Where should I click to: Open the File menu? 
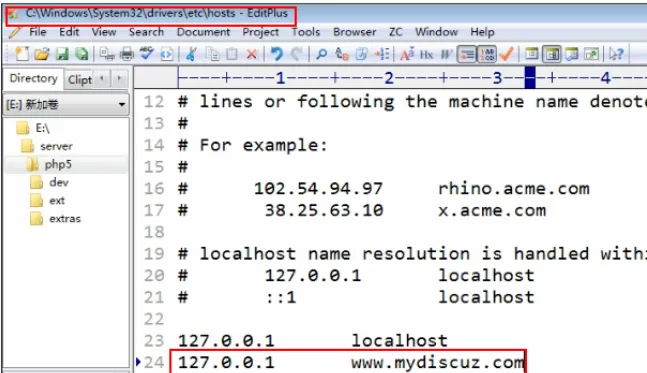point(38,32)
